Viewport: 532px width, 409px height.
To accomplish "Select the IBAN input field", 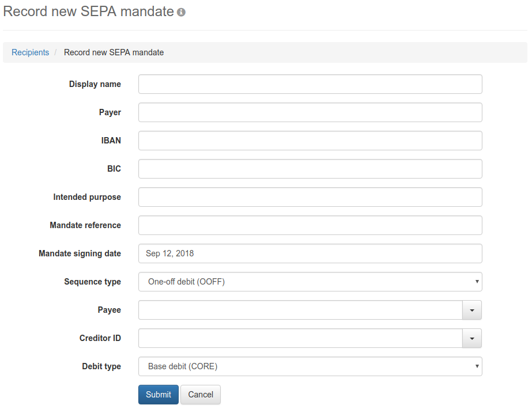I will [310, 141].
